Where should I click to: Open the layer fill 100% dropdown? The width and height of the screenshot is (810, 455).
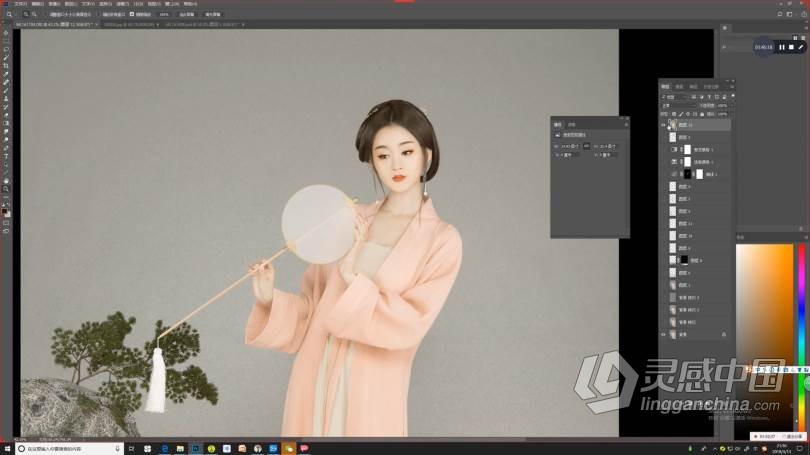pyautogui.click(x=723, y=114)
